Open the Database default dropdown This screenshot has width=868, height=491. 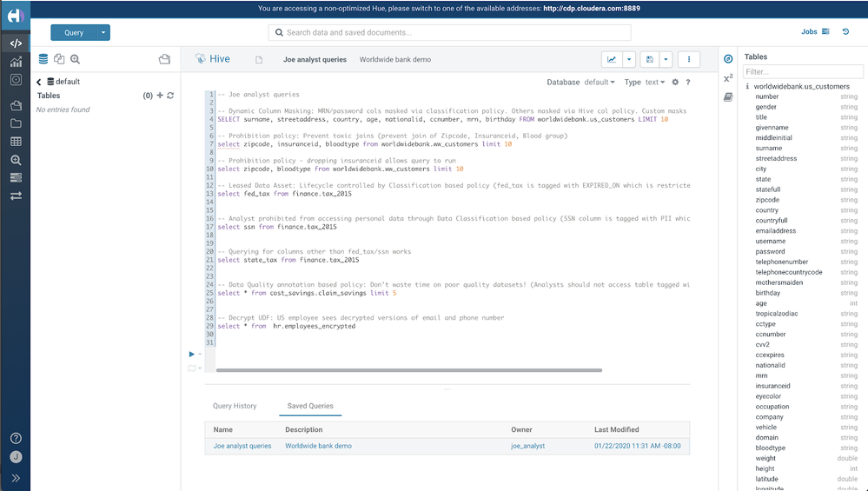(599, 83)
